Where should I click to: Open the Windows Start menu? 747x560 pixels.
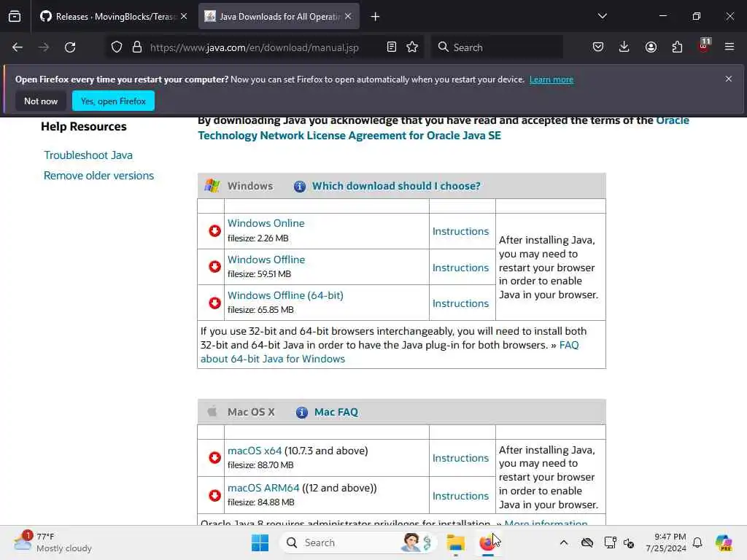click(x=260, y=542)
